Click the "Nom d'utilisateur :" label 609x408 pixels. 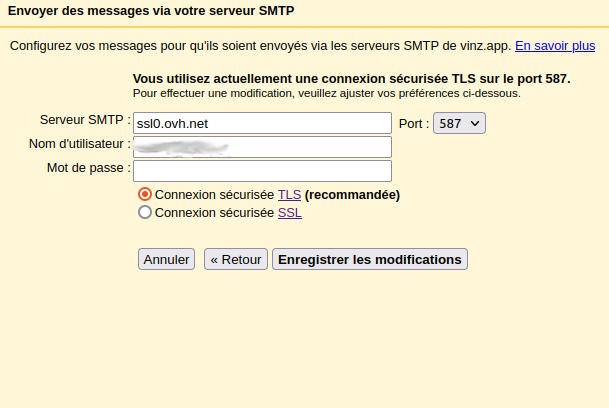point(80,144)
